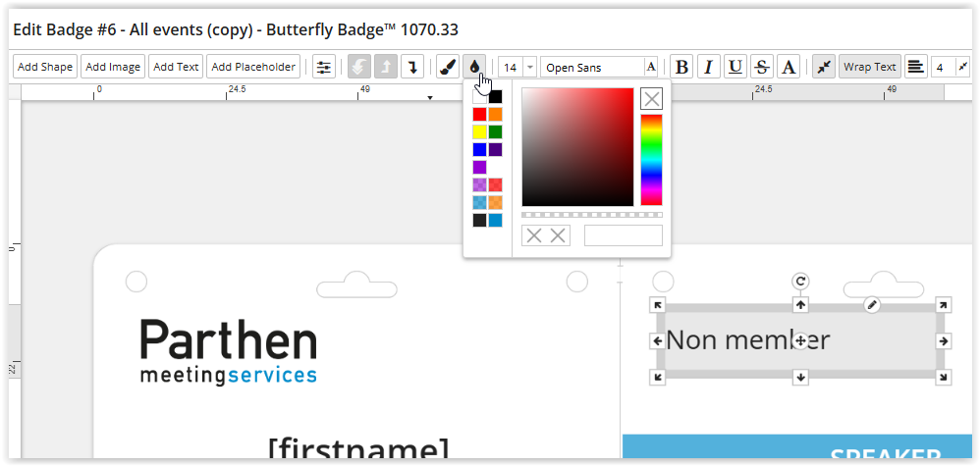Click the color hex input field
This screenshot has width=980, height=466.
[x=623, y=235]
